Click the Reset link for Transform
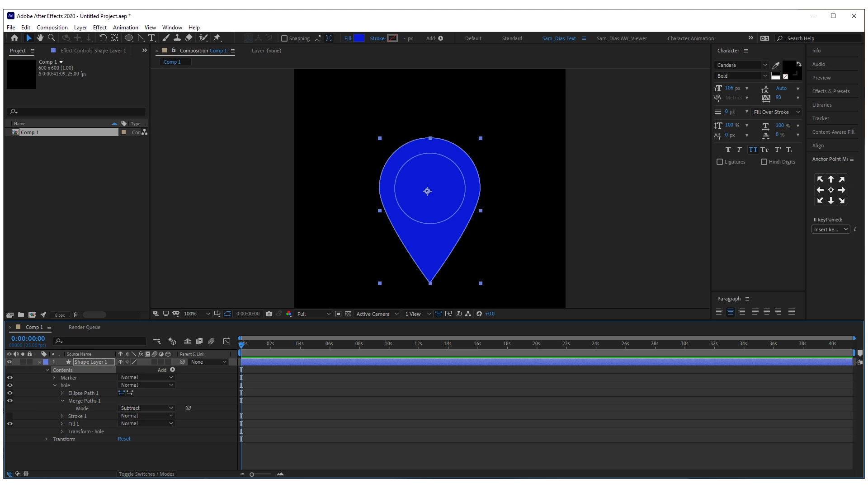Image resolution: width=868 pixels, height=488 pixels. 124,439
